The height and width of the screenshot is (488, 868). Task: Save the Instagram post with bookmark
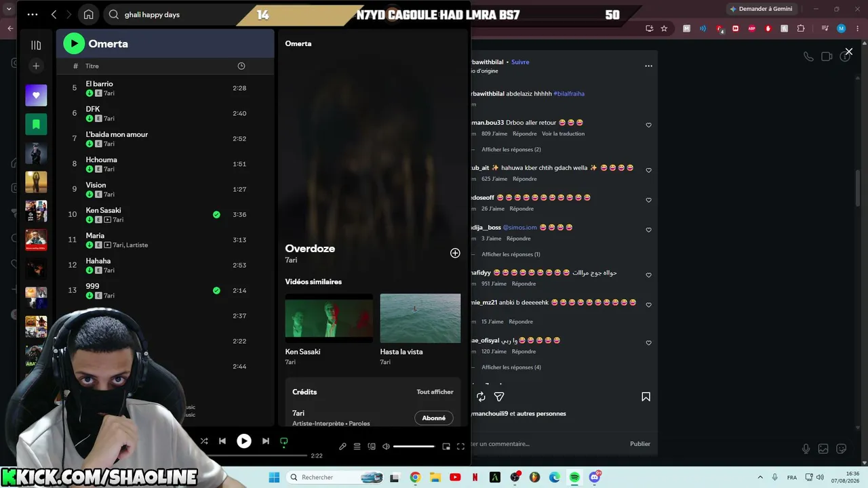pyautogui.click(x=646, y=396)
